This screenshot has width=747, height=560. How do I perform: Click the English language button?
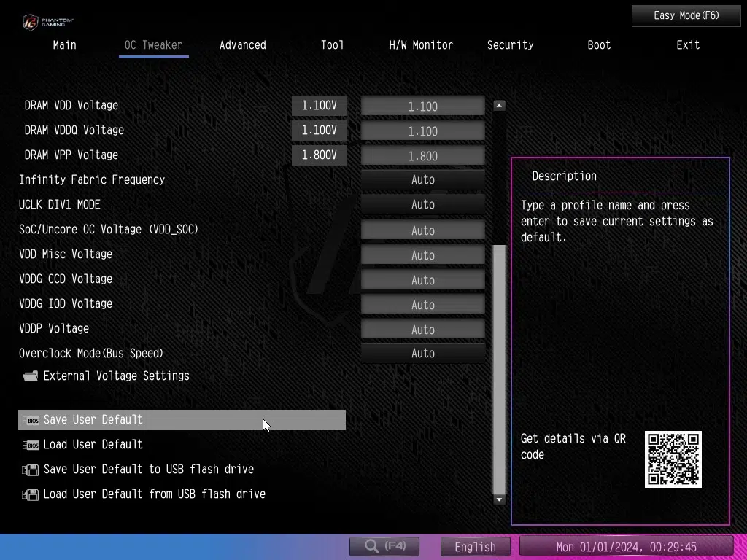pyautogui.click(x=475, y=547)
